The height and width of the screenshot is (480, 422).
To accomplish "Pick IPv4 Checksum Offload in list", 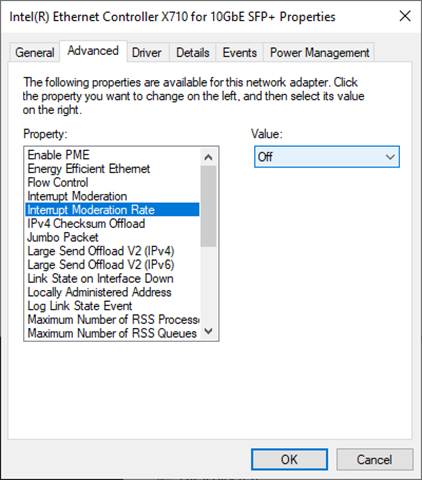I will 113,223.
